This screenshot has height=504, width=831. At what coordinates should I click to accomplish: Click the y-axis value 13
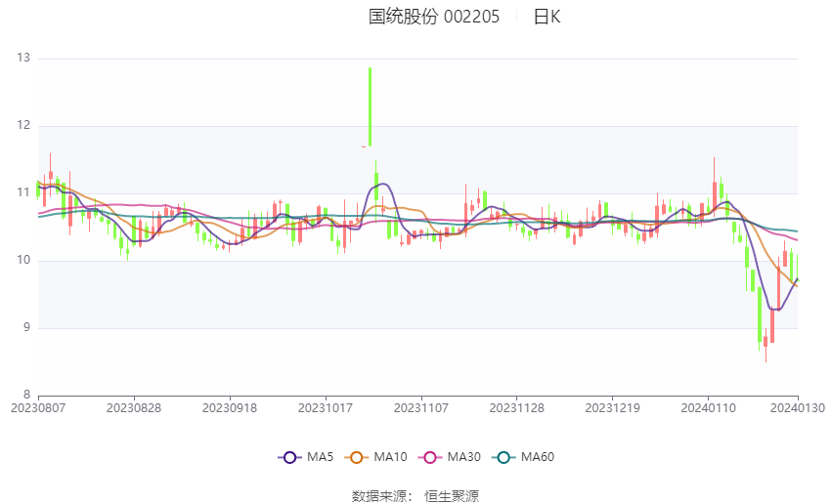tap(23, 58)
